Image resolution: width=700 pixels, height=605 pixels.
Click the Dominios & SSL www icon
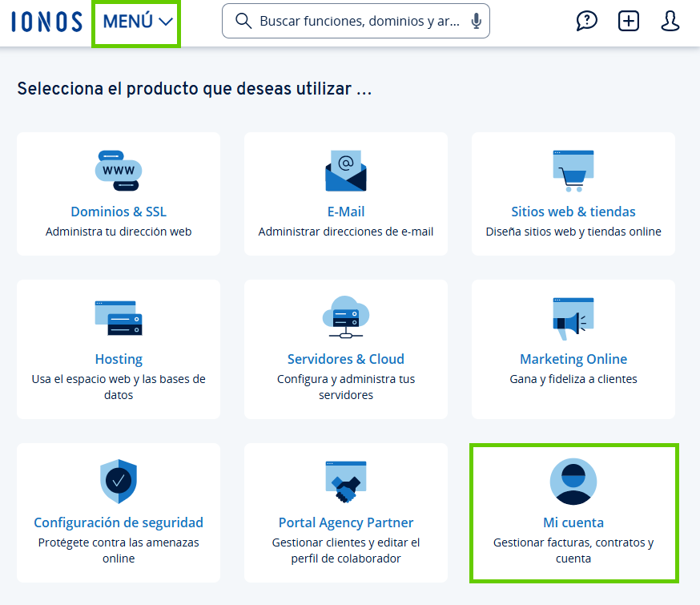[119, 171]
